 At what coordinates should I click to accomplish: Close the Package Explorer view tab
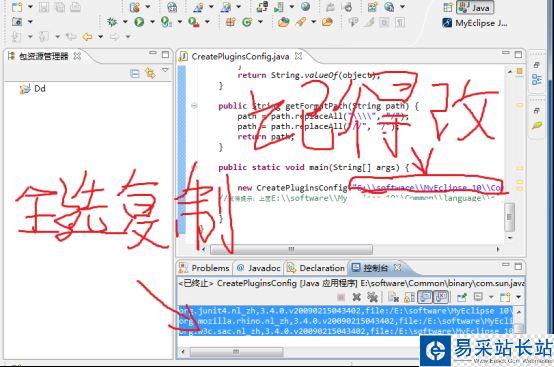(77, 56)
